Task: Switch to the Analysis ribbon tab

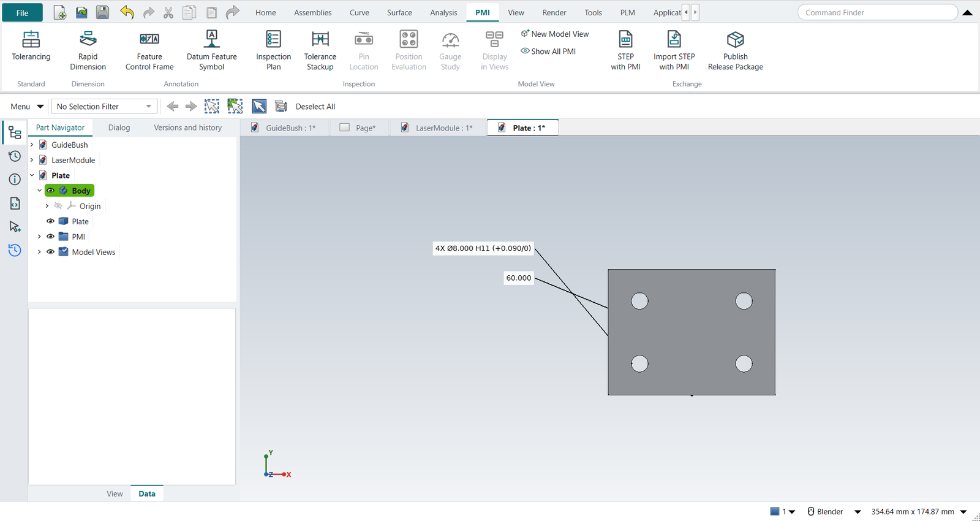Action: 443,12
